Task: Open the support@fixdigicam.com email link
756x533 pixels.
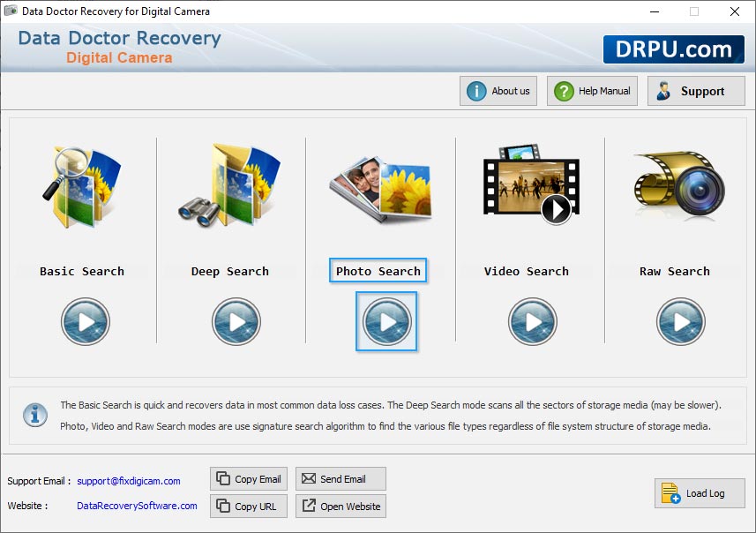Action: click(129, 481)
